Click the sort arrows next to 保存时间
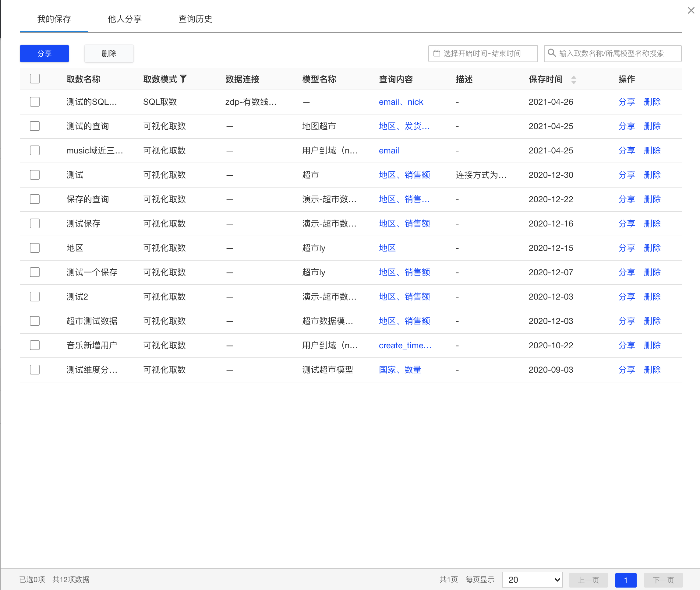The height and width of the screenshot is (590, 700). click(x=574, y=79)
